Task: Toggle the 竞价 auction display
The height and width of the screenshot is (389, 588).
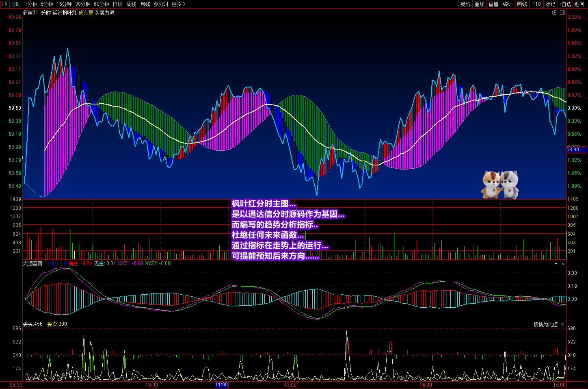Action: click(x=465, y=4)
